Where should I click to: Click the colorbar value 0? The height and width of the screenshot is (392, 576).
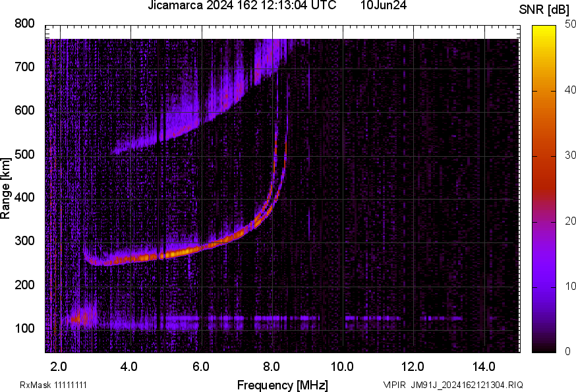click(x=567, y=352)
